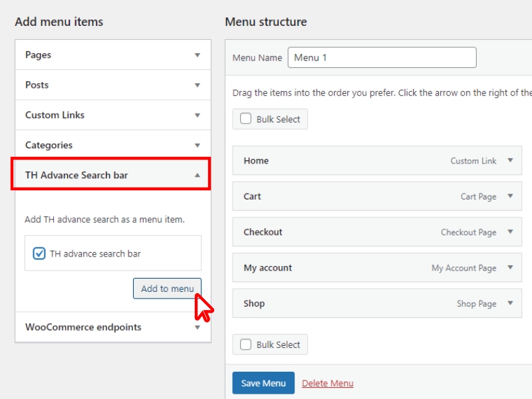This screenshot has width=532, height=399.
Task: Uncheck the TH advance search bar checkbox
Action: point(39,253)
